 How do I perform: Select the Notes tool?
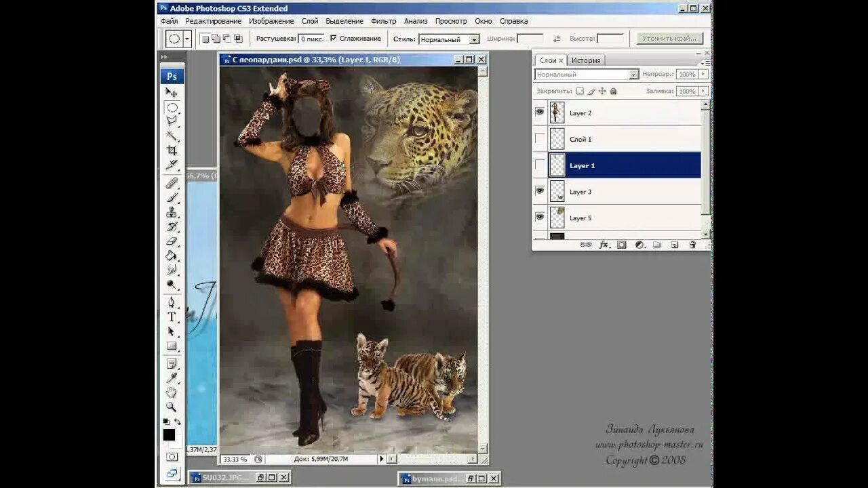[172, 364]
